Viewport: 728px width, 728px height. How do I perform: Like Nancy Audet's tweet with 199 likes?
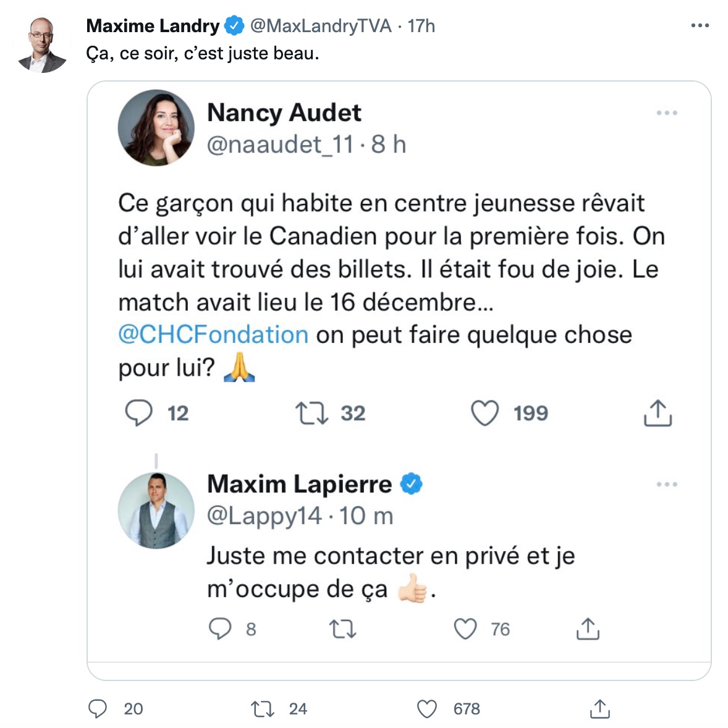pos(485,413)
